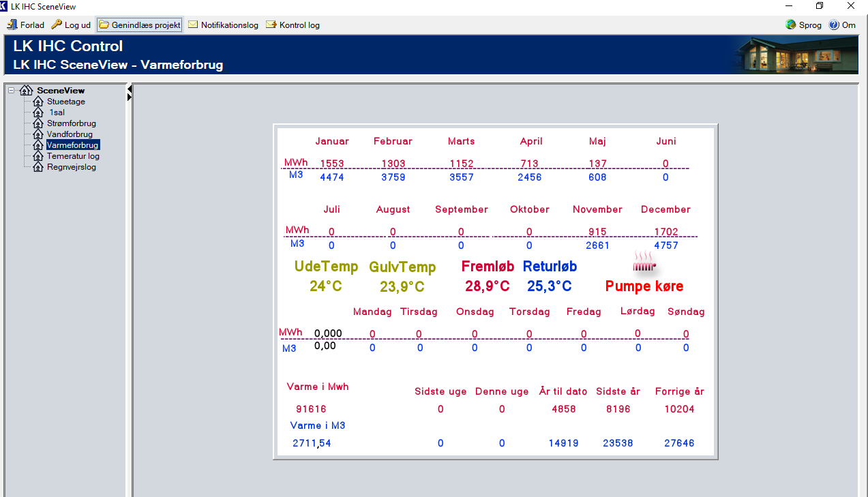
Task: Click the Pumpe køre status label
Action: tap(644, 286)
